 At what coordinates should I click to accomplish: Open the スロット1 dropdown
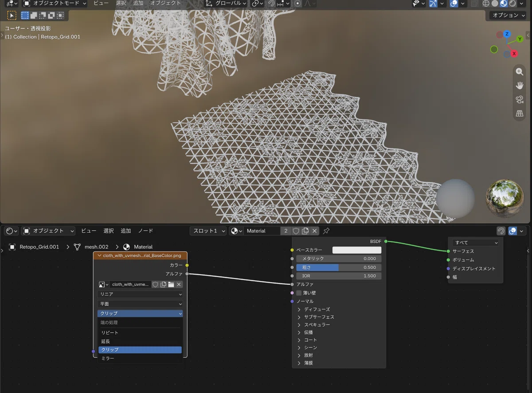208,231
